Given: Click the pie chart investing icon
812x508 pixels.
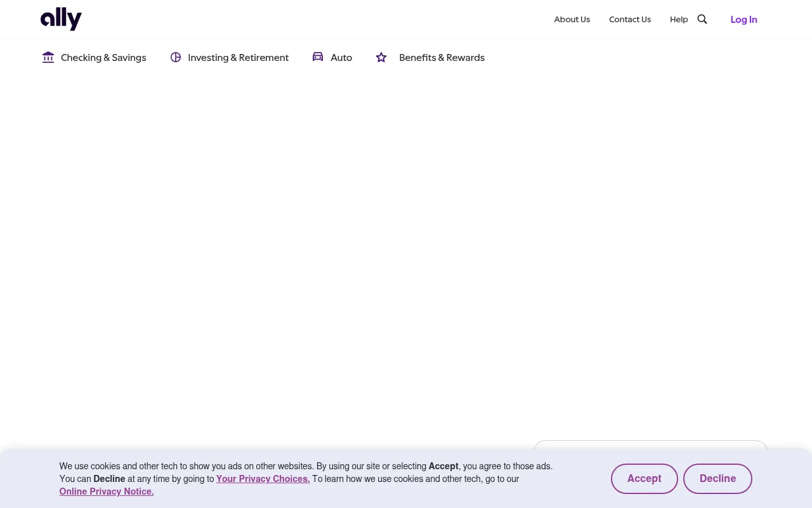Looking at the screenshot, I should 176,57.
